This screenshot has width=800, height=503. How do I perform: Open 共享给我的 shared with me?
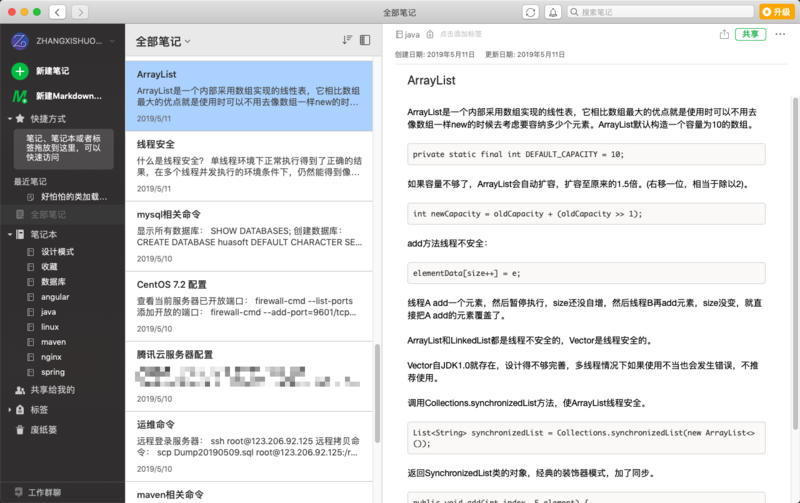pyautogui.click(x=45, y=390)
